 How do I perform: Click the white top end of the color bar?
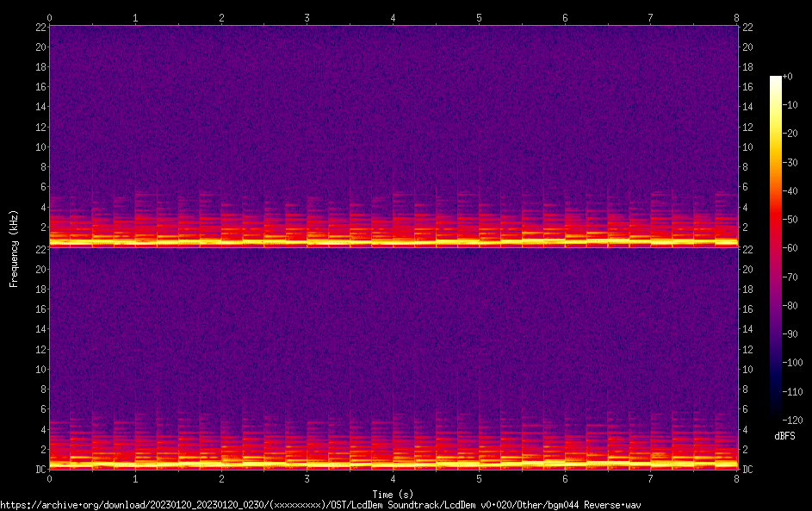776,78
